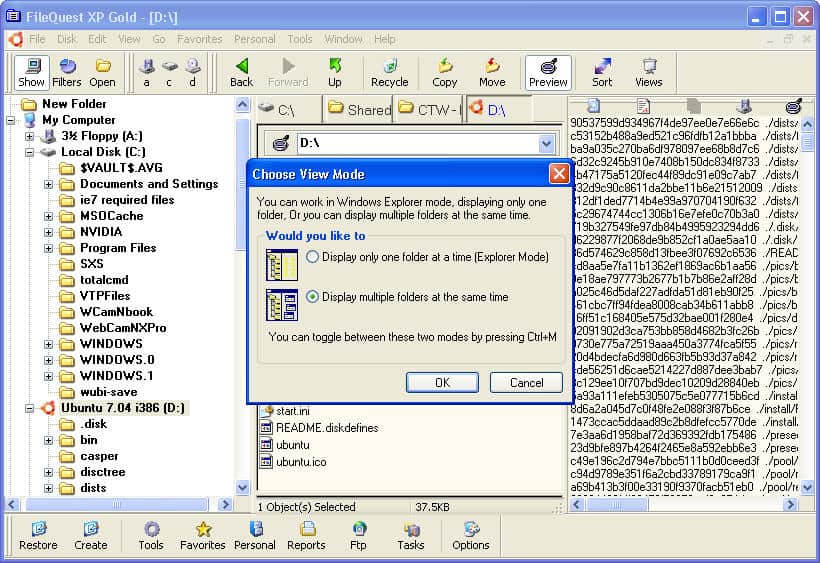This screenshot has width=820, height=563.
Task: Select the README.diskdefines file
Action: tap(326, 428)
